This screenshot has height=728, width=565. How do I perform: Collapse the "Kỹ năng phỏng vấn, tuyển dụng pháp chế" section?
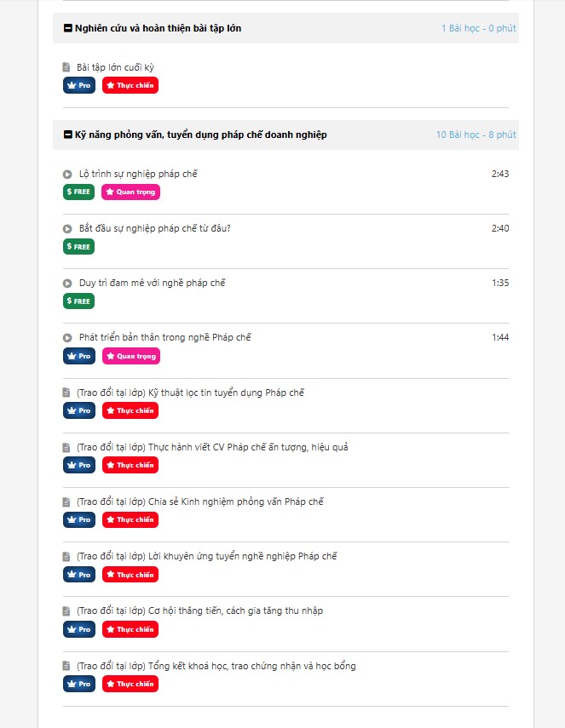[x=68, y=135]
